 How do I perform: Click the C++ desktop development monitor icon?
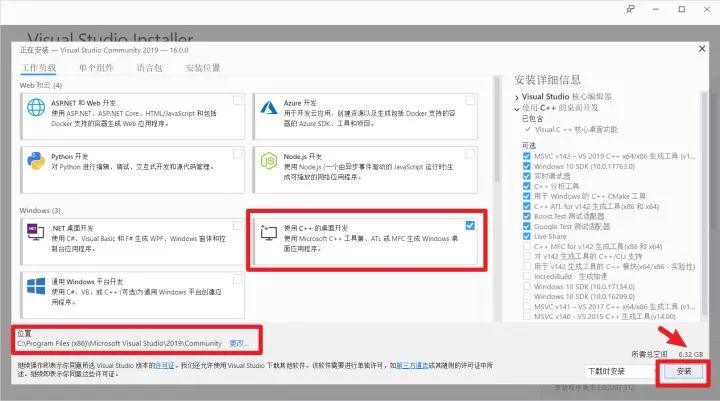(269, 232)
